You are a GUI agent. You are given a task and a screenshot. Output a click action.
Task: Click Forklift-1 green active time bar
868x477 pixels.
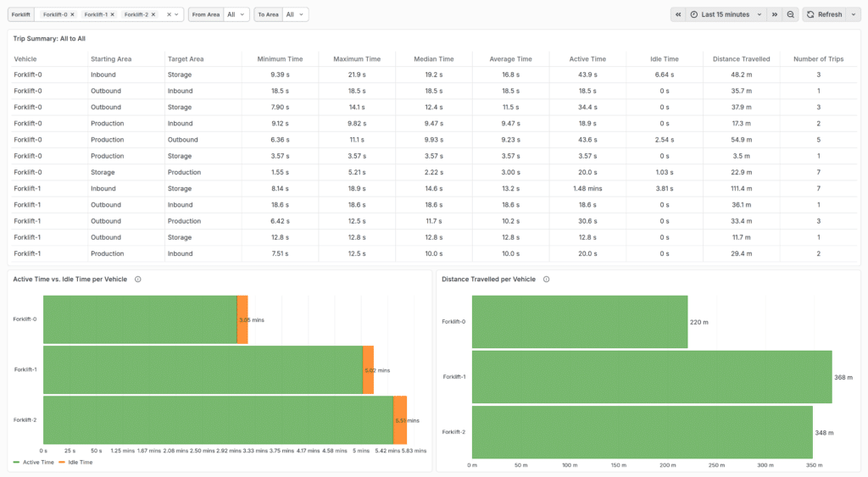tap(203, 369)
